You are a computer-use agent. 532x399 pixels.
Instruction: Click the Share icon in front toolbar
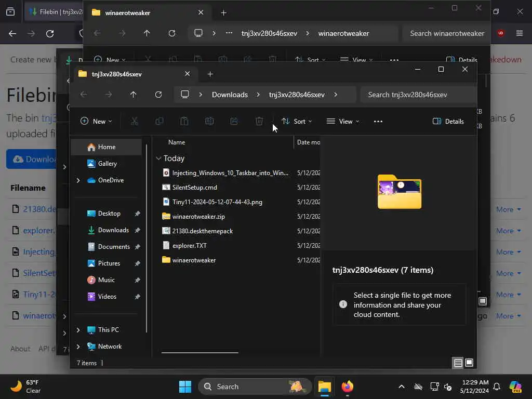234,121
